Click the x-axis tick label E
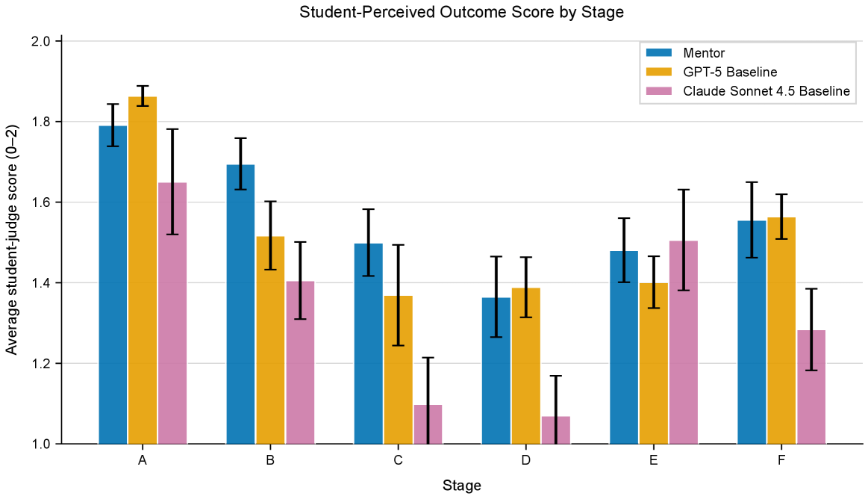Image resolution: width=868 pixels, height=499 pixels. coord(654,460)
